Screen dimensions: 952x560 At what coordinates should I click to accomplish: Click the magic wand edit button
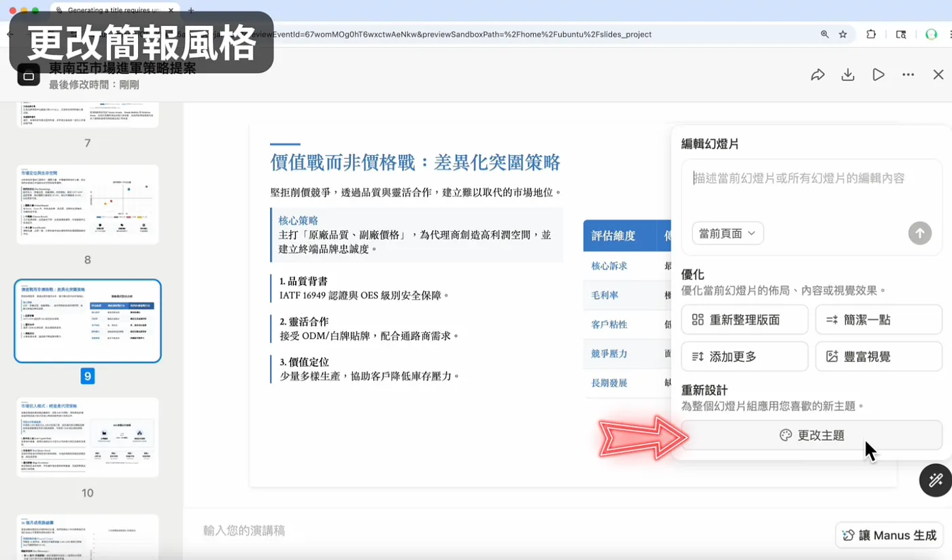tap(936, 480)
